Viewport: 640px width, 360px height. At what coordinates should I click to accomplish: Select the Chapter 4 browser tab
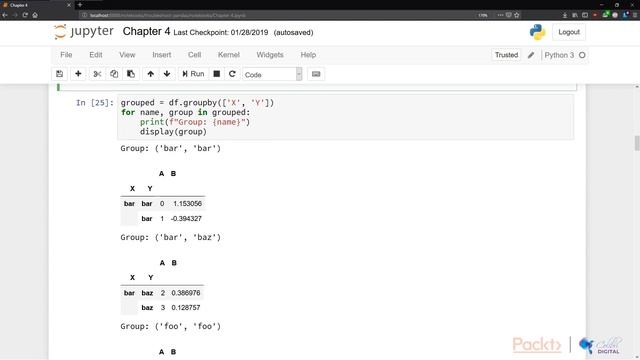click(37, 5)
